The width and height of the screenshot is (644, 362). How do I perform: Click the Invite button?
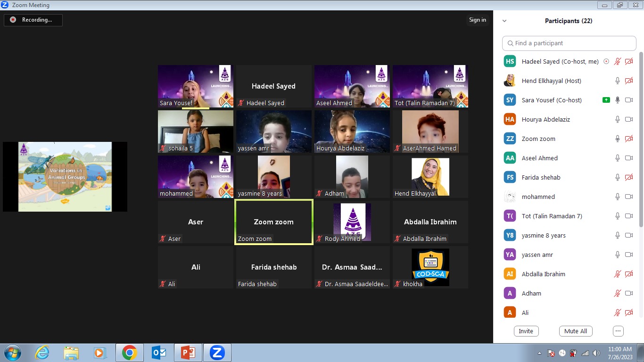pyautogui.click(x=526, y=331)
